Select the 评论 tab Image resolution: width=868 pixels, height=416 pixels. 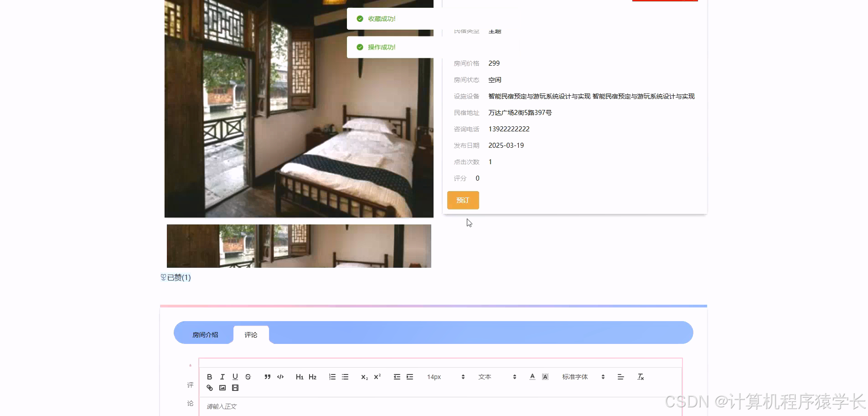(251, 334)
